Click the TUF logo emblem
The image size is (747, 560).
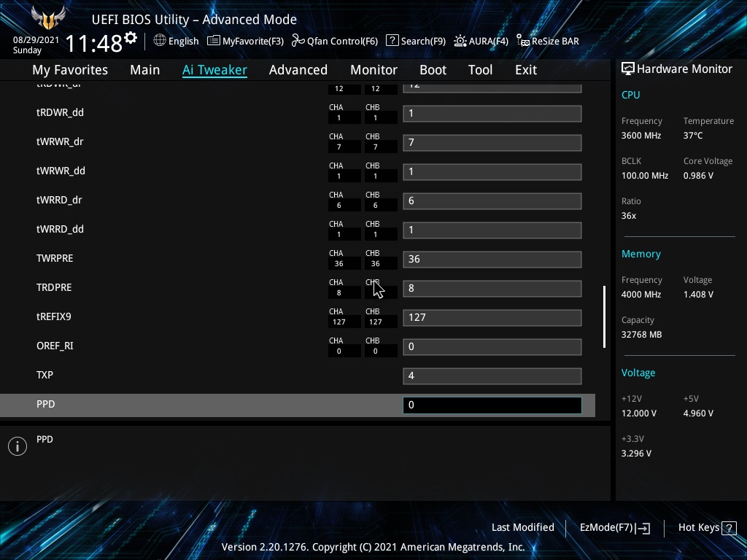coord(48,17)
